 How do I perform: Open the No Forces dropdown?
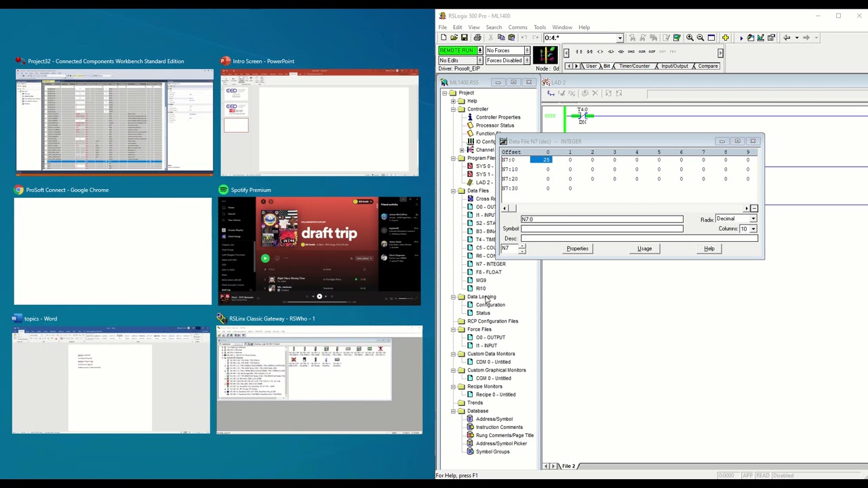tap(527, 51)
